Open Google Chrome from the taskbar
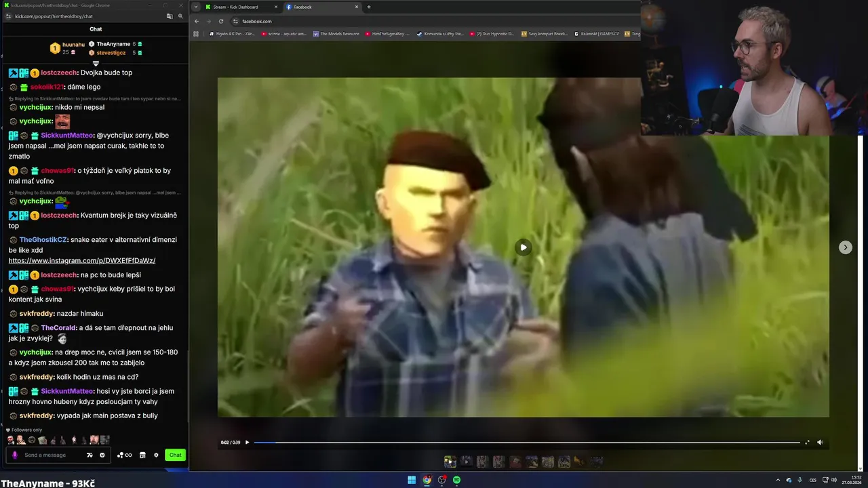The height and width of the screenshot is (488, 868). click(x=427, y=480)
